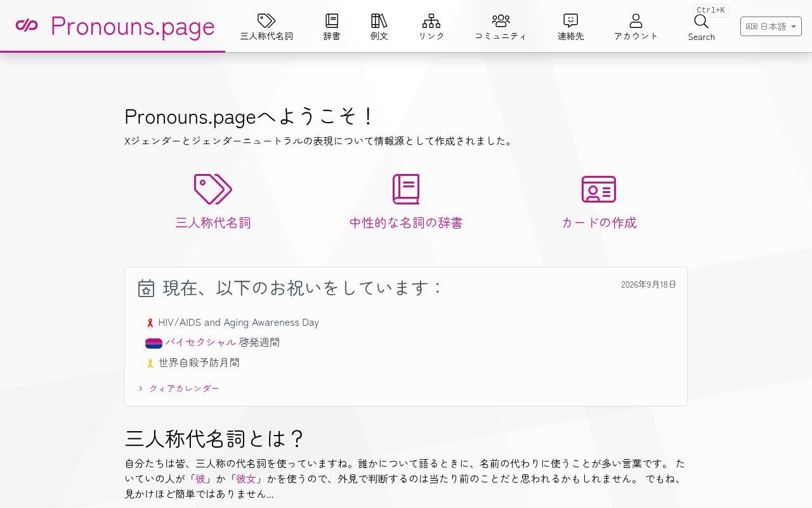Click the large pink tags icon
This screenshot has width=812, height=508.
click(x=213, y=189)
